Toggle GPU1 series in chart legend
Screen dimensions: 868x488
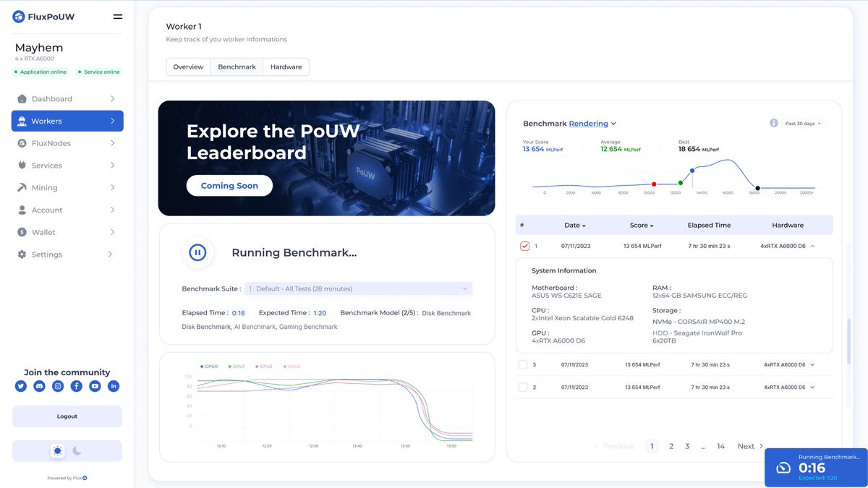point(236,367)
